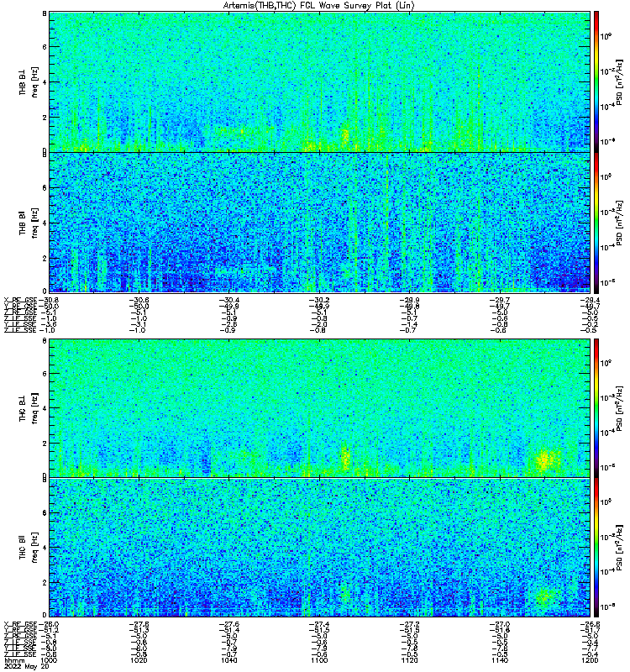This screenshot has height=672, width=630.
Task: Click the THB B∥ spectrogram panel
Action: click(x=320, y=223)
